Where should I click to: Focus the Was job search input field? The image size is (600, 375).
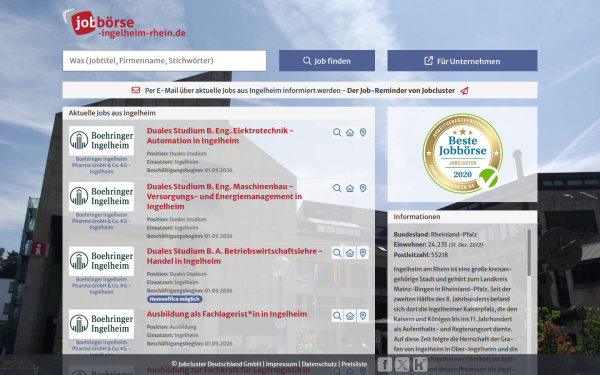(165, 61)
